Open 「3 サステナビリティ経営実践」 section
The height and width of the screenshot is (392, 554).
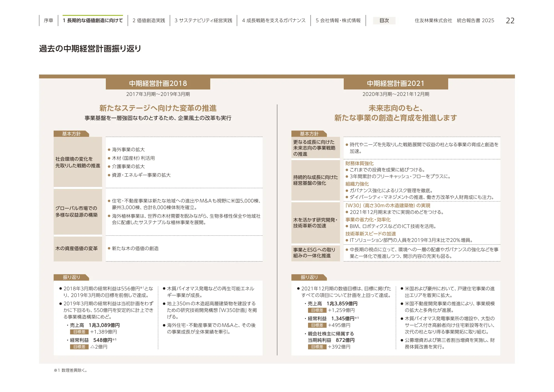204,20
